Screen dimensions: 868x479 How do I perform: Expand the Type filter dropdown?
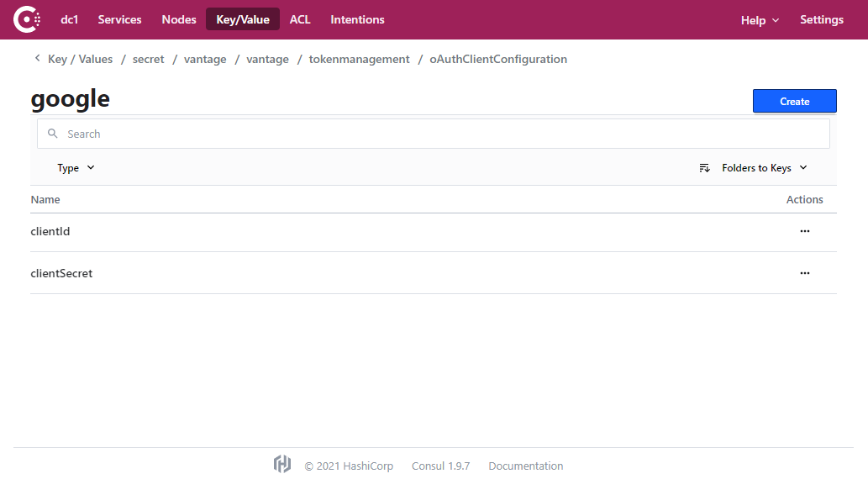[76, 168]
